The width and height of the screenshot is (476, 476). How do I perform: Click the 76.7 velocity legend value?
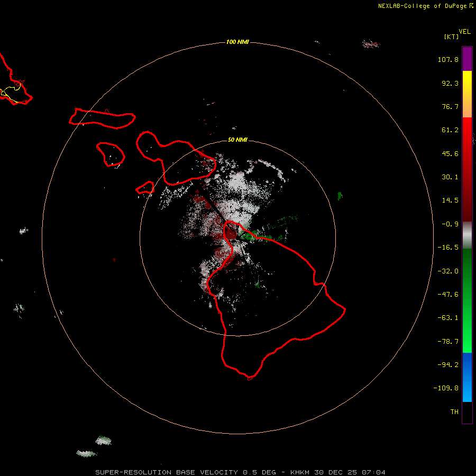[x=450, y=106]
